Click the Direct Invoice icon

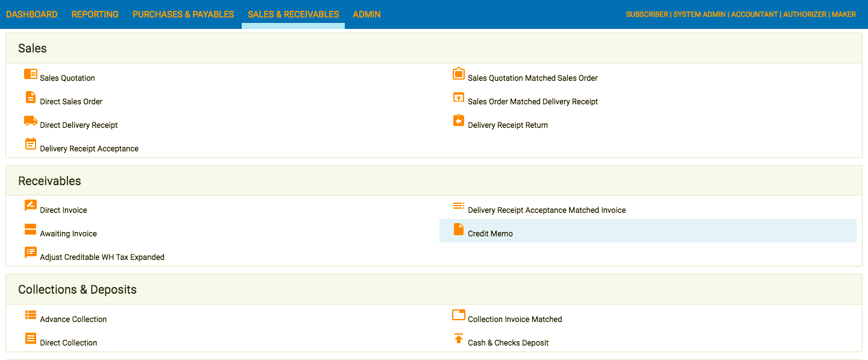(x=31, y=206)
